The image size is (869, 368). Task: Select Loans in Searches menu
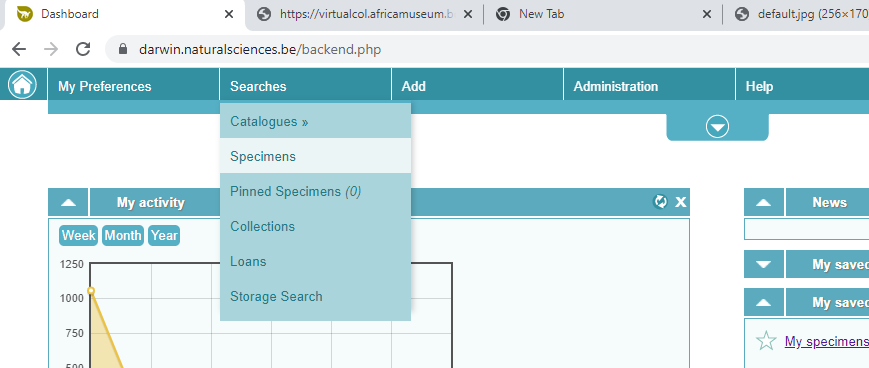(315, 261)
